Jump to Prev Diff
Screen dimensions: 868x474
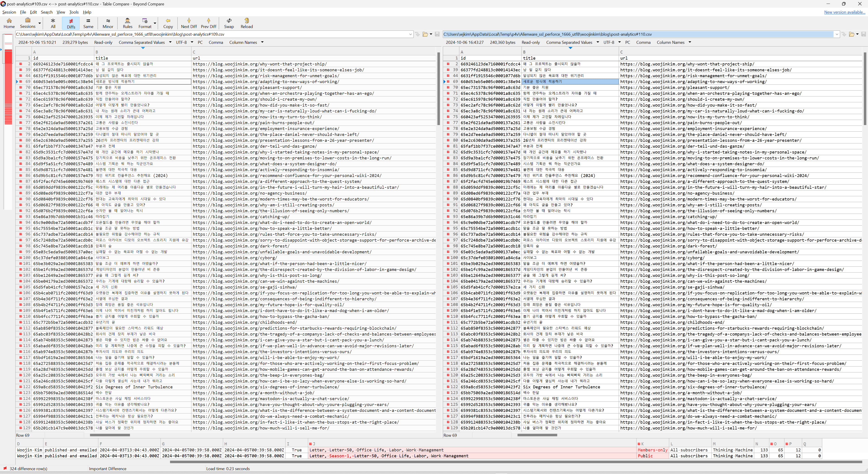pos(209,23)
